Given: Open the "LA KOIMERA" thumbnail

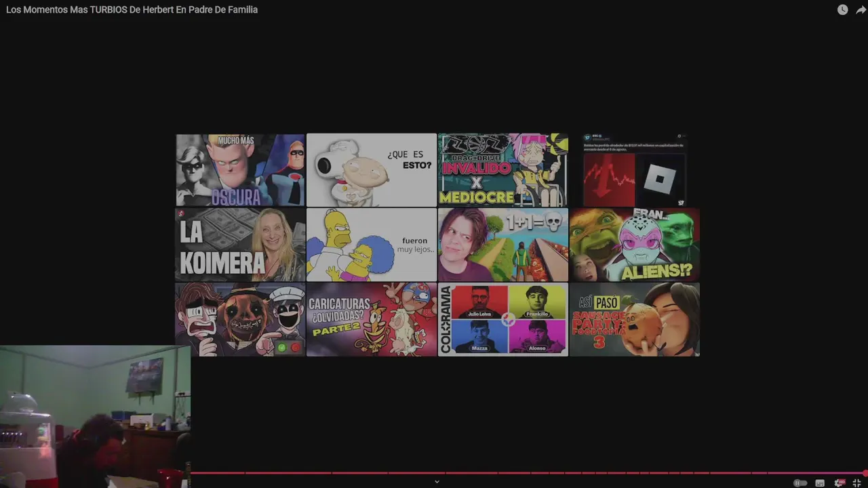Looking at the screenshot, I should (240, 245).
